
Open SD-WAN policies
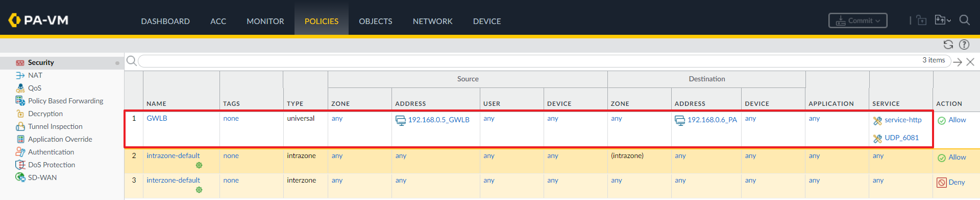tap(42, 177)
